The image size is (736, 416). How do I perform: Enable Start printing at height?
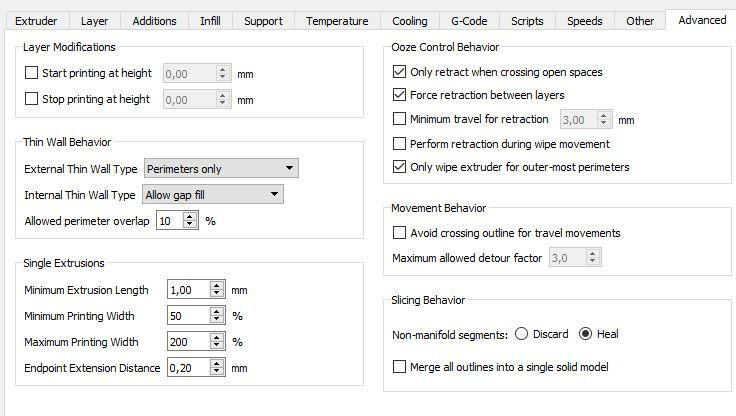pyautogui.click(x=32, y=73)
